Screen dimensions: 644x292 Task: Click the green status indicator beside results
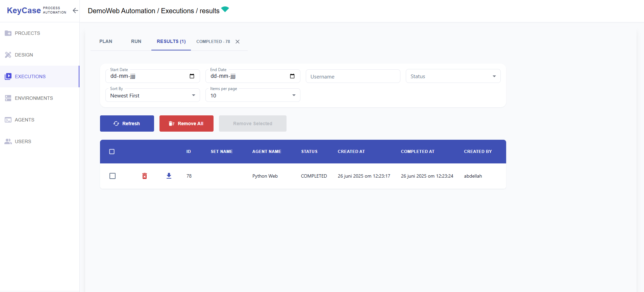click(x=225, y=9)
